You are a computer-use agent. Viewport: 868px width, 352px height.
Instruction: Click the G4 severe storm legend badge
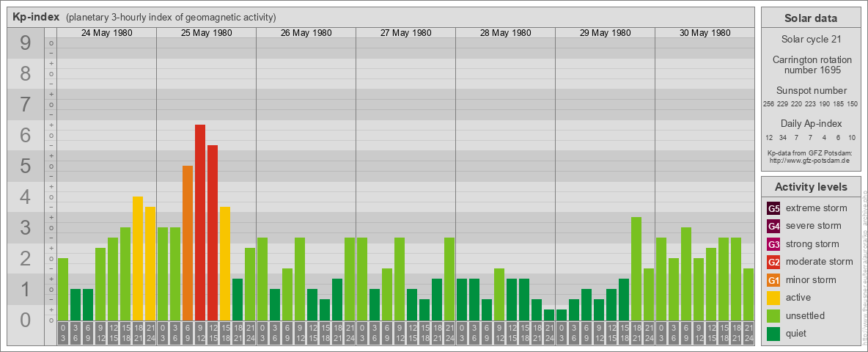773,227
